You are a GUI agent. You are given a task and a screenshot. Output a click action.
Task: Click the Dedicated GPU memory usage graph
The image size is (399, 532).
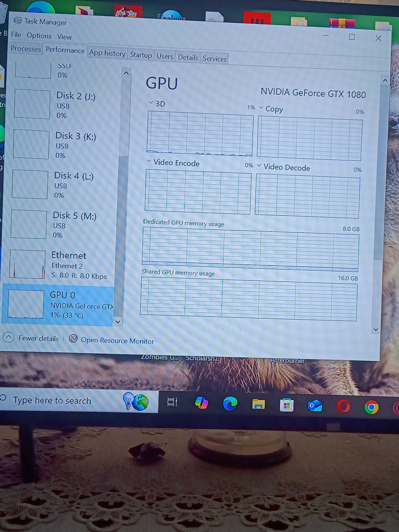pos(250,249)
